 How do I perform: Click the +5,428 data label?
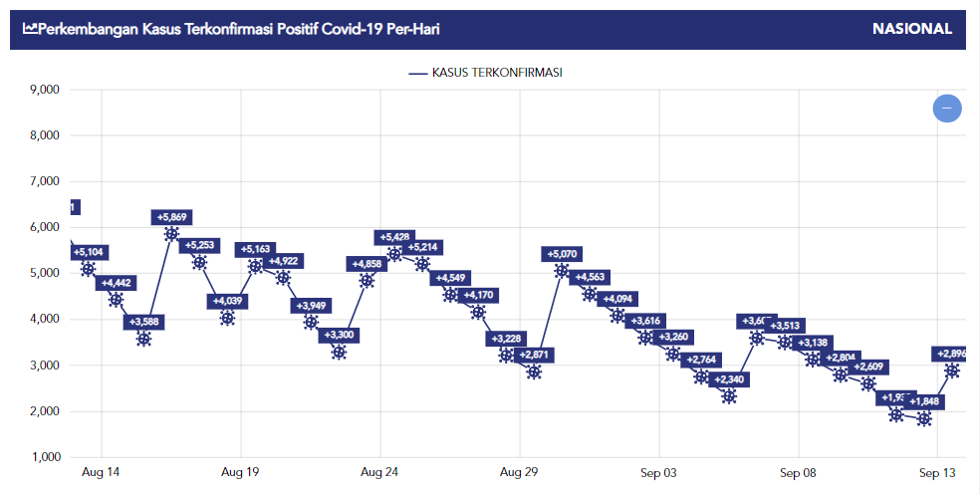coord(394,237)
